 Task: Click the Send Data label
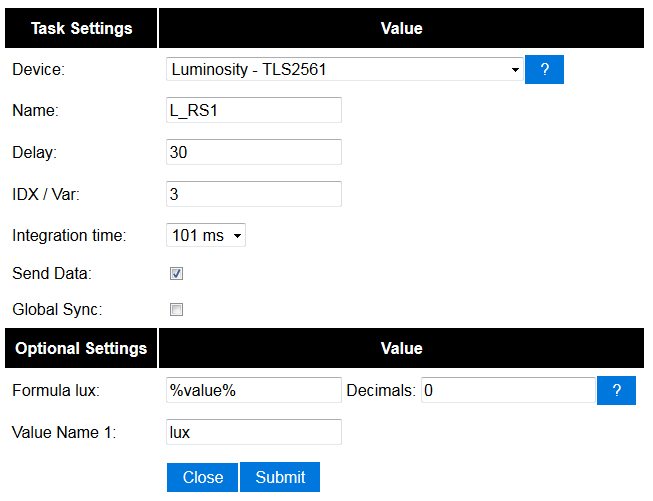point(52,274)
